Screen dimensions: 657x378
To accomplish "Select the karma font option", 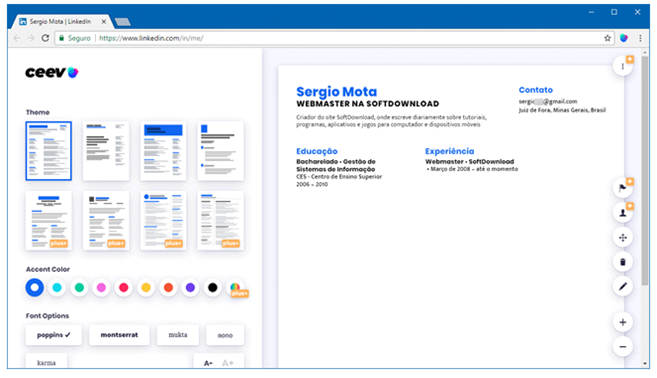I will pyautogui.click(x=46, y=361).
